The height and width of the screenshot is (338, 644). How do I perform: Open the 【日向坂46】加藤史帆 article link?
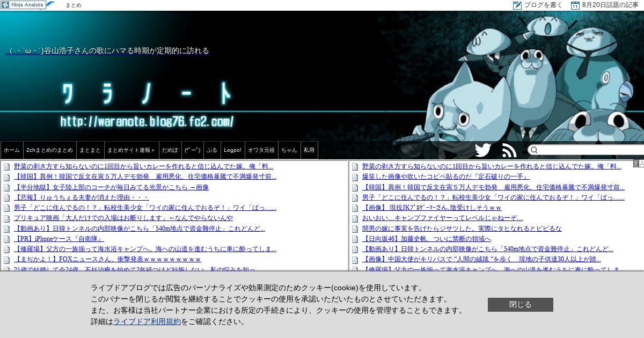(427, 239)
